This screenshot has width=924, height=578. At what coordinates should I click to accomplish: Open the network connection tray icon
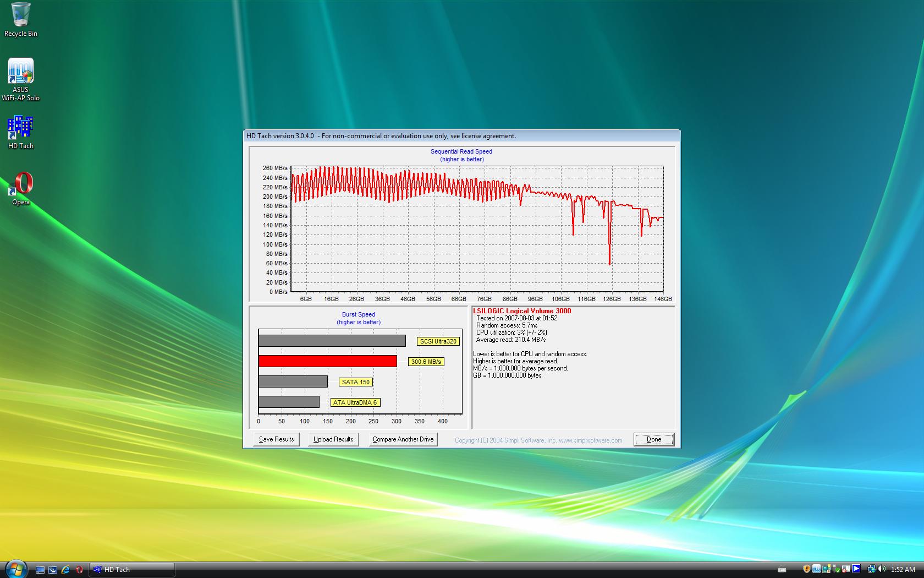871,569
